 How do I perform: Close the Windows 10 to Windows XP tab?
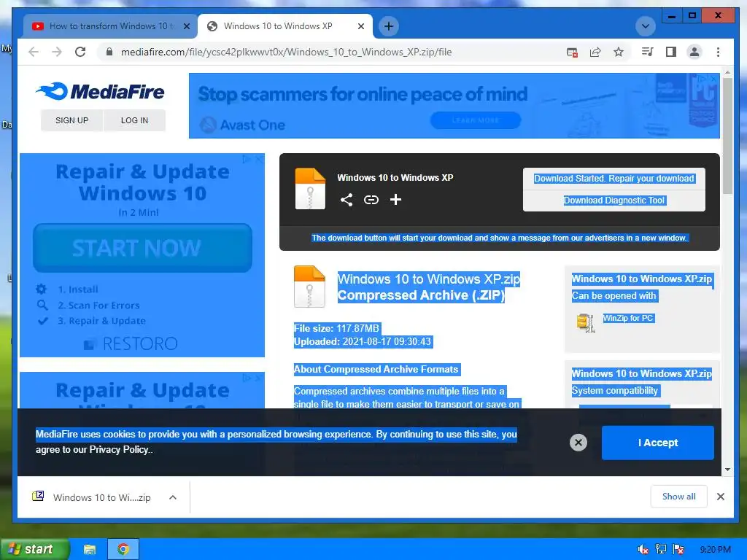pos(361,26)
